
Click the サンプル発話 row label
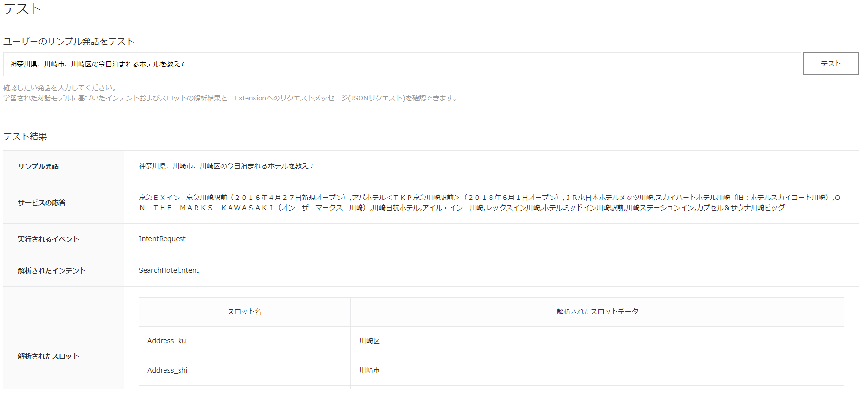point(38,166)
